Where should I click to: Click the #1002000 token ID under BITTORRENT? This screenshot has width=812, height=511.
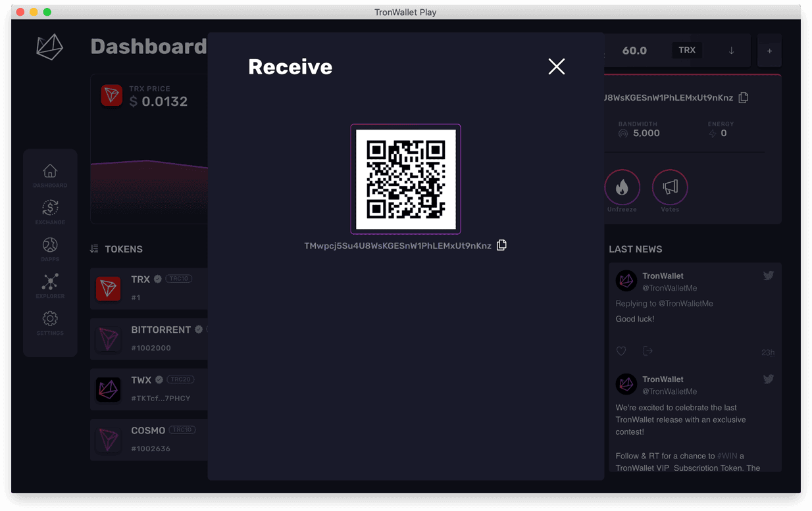(x=151, y=348)
